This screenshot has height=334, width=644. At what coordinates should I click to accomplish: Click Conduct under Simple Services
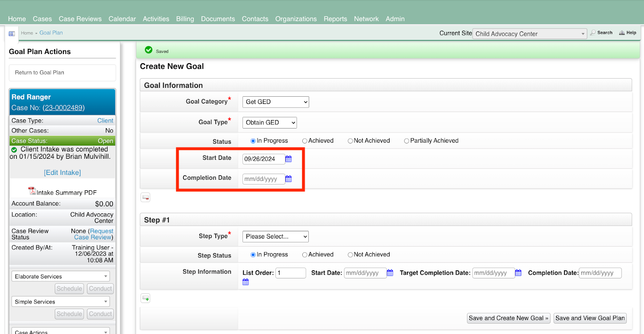[x=101, y=314]
